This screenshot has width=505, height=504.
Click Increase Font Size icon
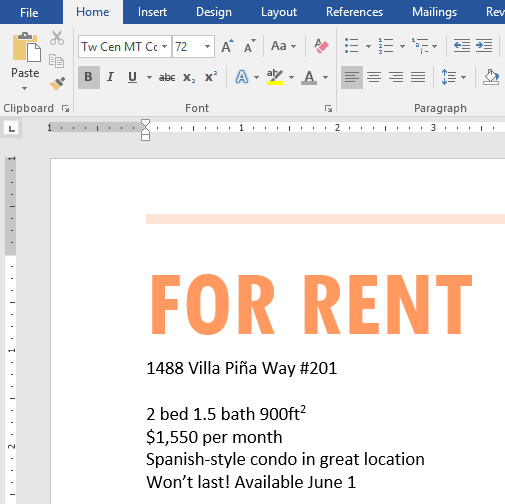coord(227,46)
